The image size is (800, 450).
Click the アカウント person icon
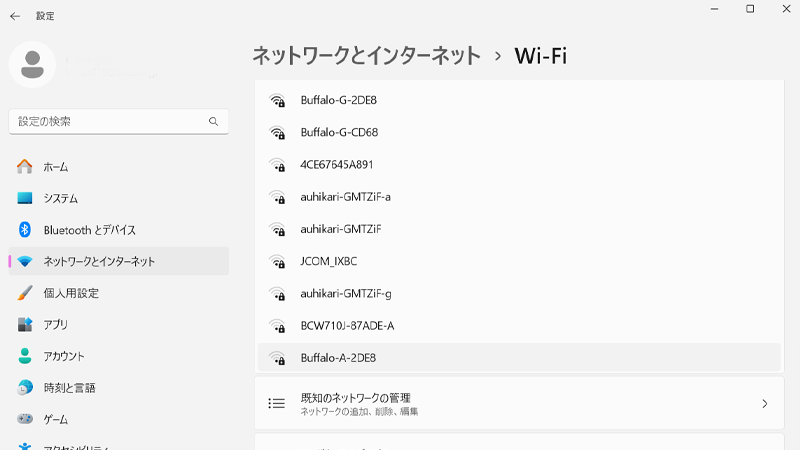24,356
